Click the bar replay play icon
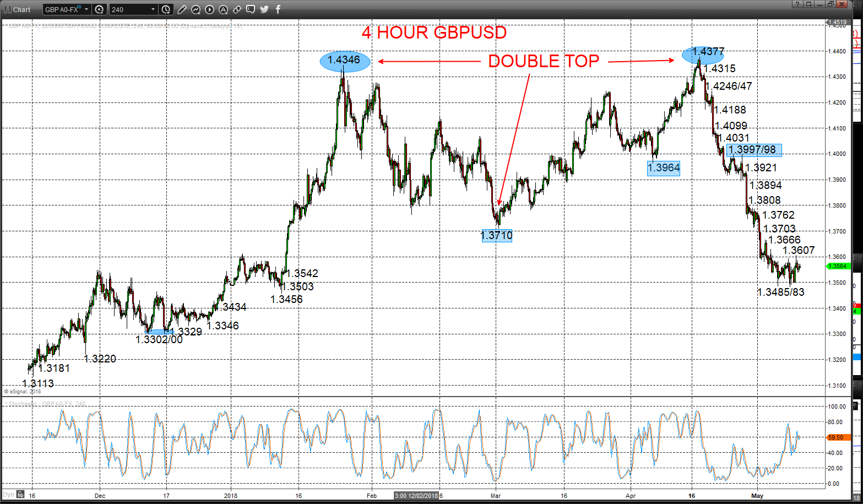Image resolution: width=863 pixels, height=504 pixels. (x=210, y=9)
